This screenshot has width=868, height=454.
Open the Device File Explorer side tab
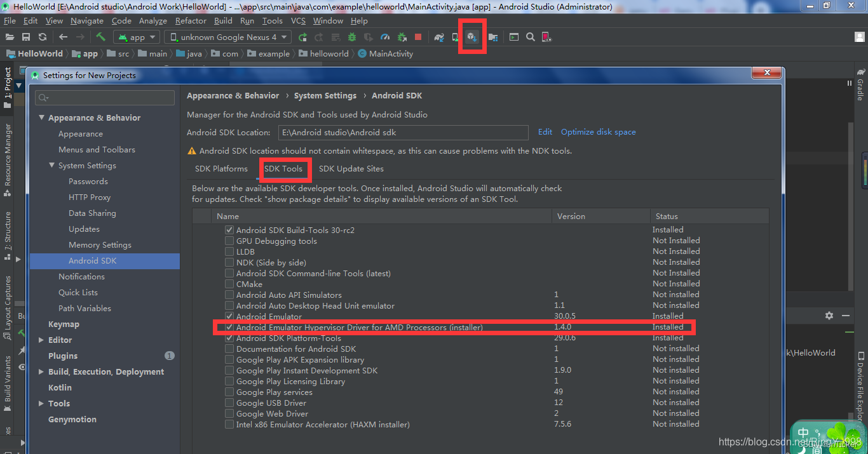(x=860, y=387)
